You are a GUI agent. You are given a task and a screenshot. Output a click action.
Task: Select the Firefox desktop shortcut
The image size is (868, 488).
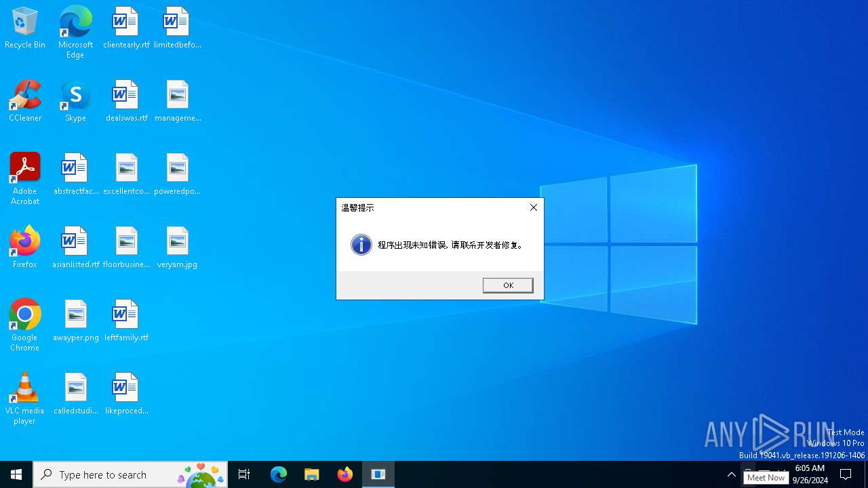(25, 247)
